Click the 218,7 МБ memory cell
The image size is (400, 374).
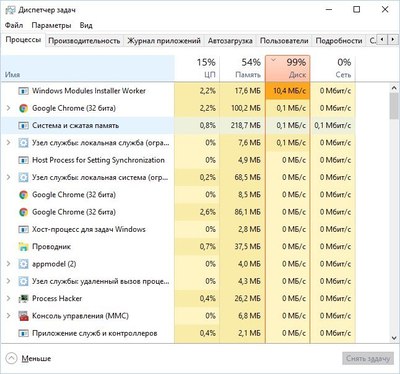click(x=242, y=125)
